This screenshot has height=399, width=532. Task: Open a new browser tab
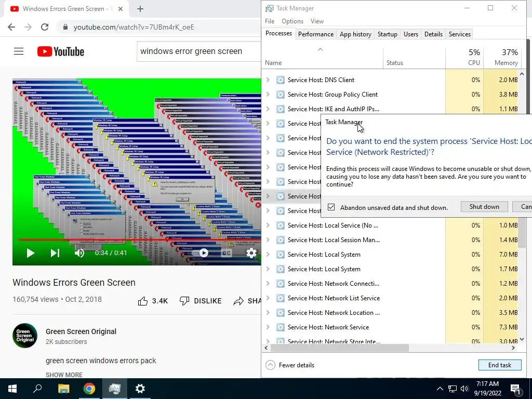point(140,9)
